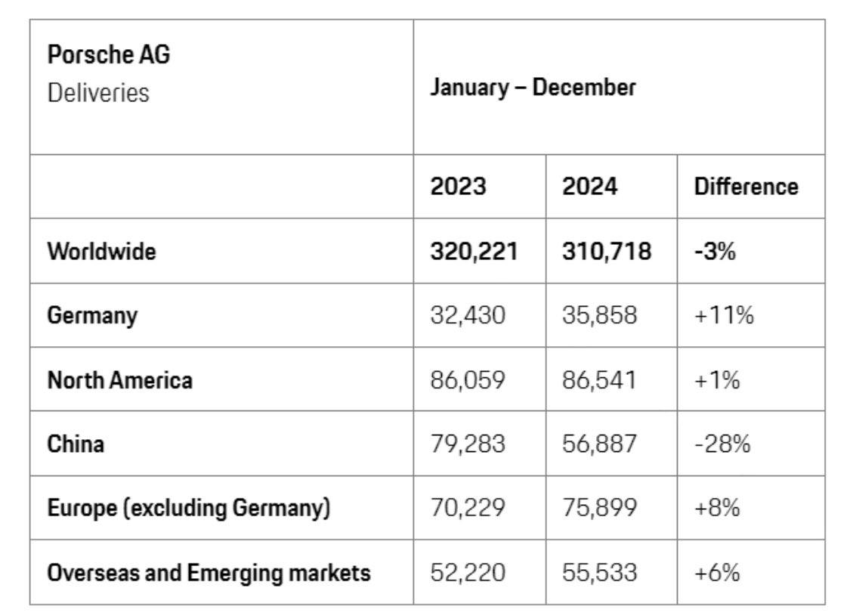Select North America 2024 value 86,541
Screen dimensions: 850x616
(x=599, y=379)
